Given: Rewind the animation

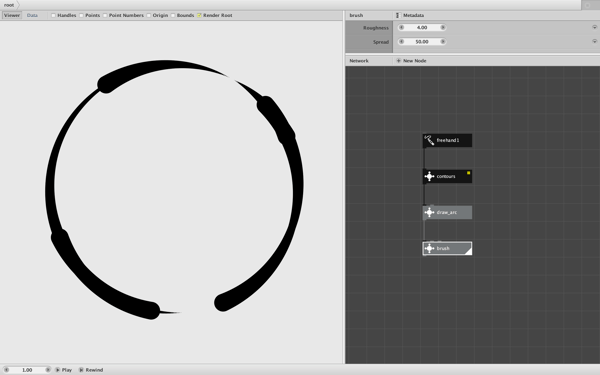Looking at the screenshot, I should pos(91,370).
